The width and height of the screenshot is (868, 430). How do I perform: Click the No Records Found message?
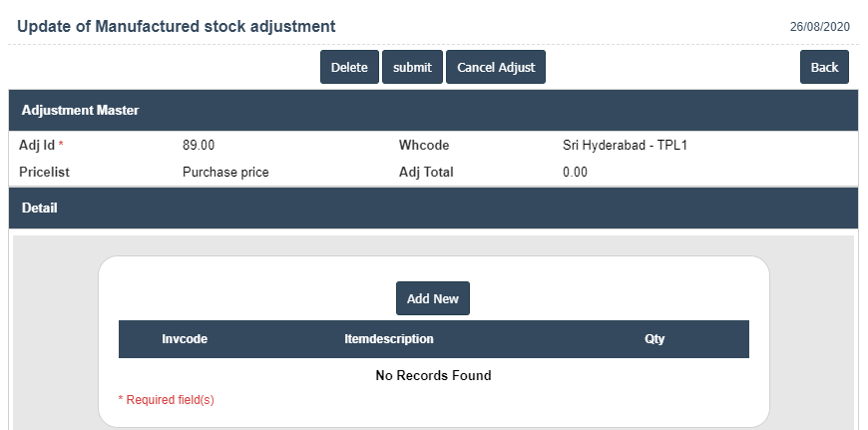coord(433,376)
